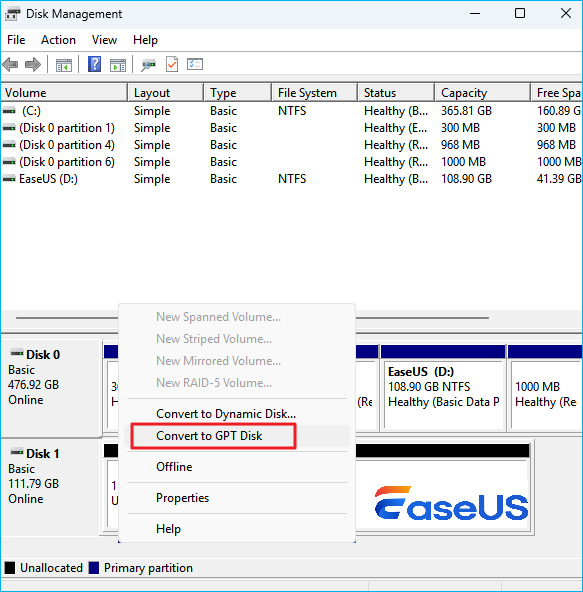583x592 pixels.
Task: Sort by the File System column header
Action: (314, 93)
